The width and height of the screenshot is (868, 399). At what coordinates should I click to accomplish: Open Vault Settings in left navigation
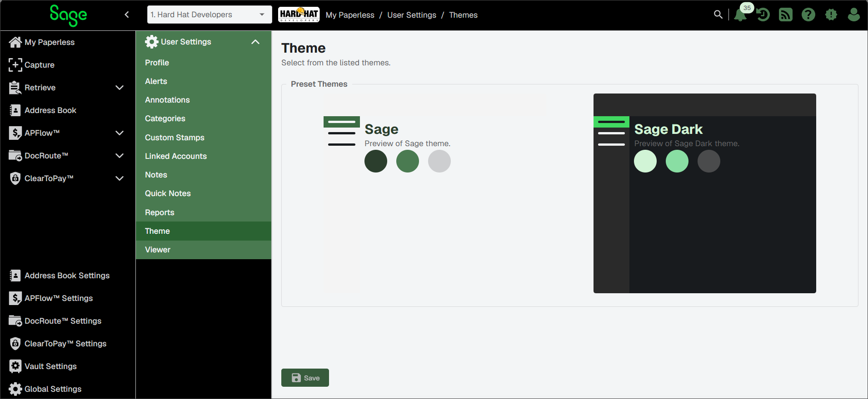[68, 366]
